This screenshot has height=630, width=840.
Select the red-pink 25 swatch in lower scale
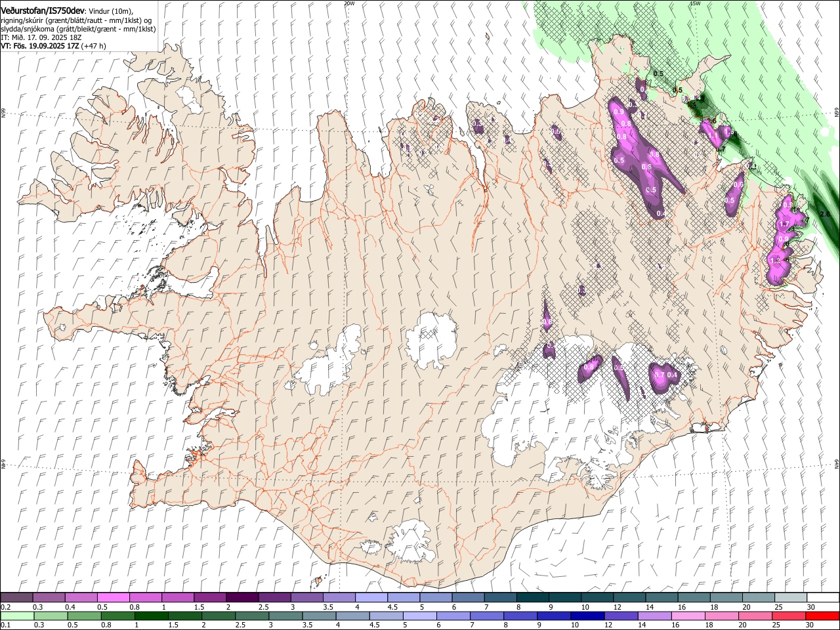tap(789, 616)
